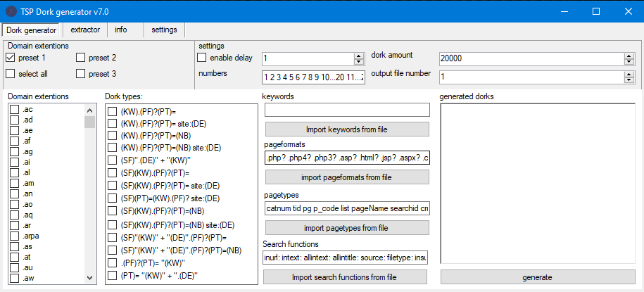This screenshot has width=644, height=292.
Task: Check dork type (KW).(PF)?(PT)=(NB)
Action: click(x=112, y=136)
